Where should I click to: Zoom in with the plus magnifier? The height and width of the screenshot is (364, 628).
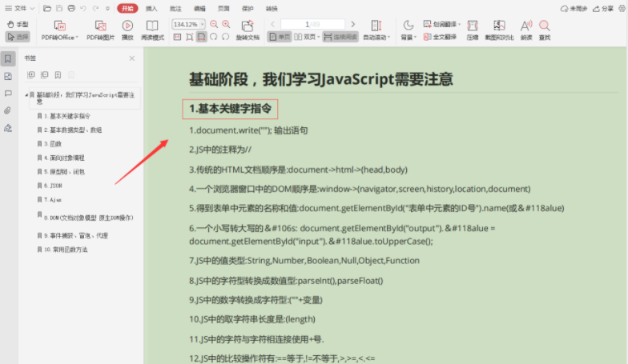coord(226,24)
